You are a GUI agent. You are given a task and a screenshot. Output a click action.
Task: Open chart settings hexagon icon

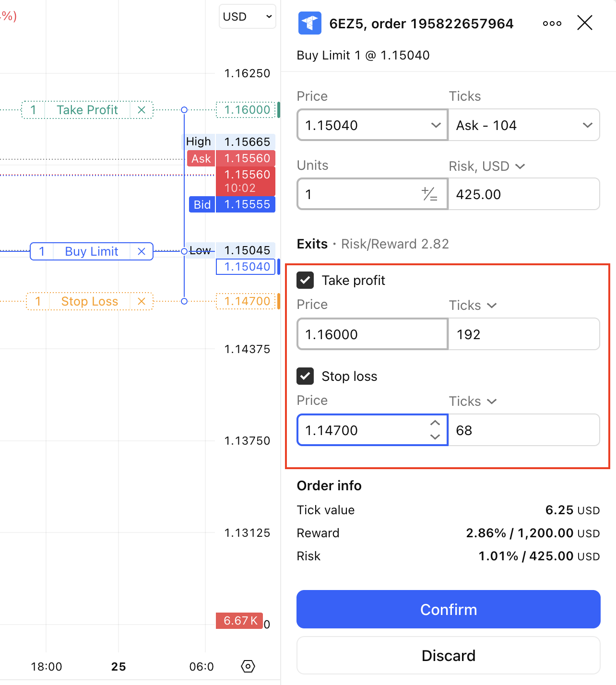[x=248, y=666]
